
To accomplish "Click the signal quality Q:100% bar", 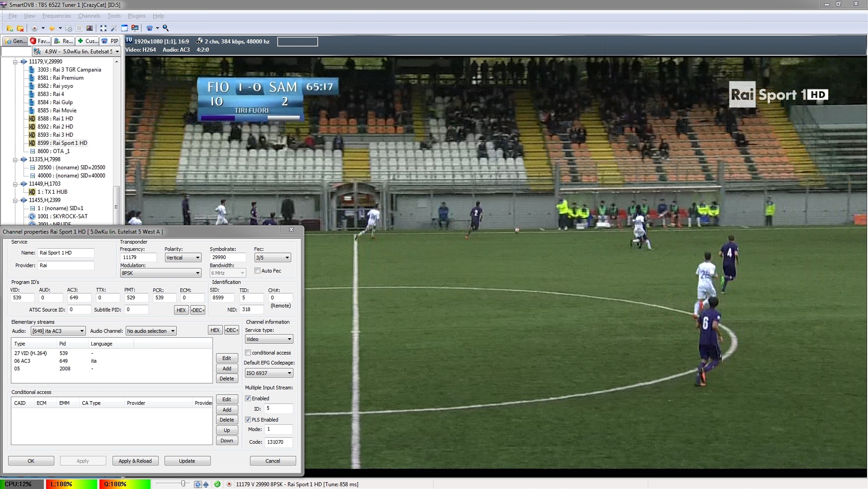I will pos(125,484).
